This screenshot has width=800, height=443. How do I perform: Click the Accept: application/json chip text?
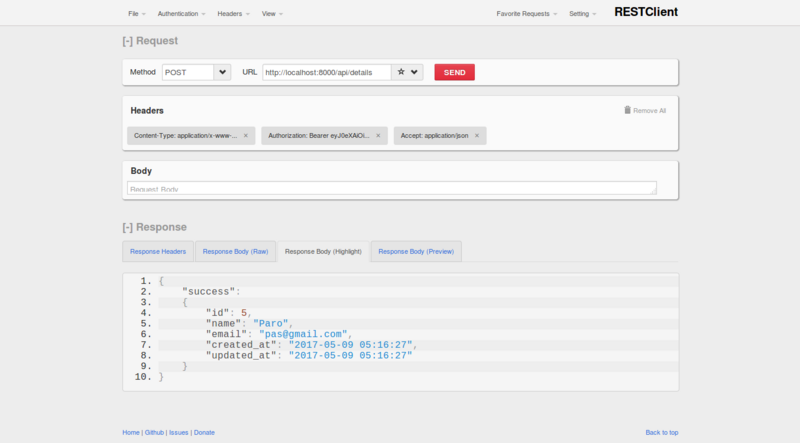[x=434, y=136]
